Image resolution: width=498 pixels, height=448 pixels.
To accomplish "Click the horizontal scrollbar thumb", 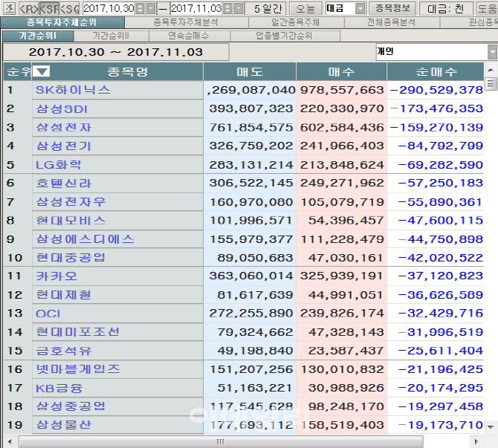I will pos(221,441).
